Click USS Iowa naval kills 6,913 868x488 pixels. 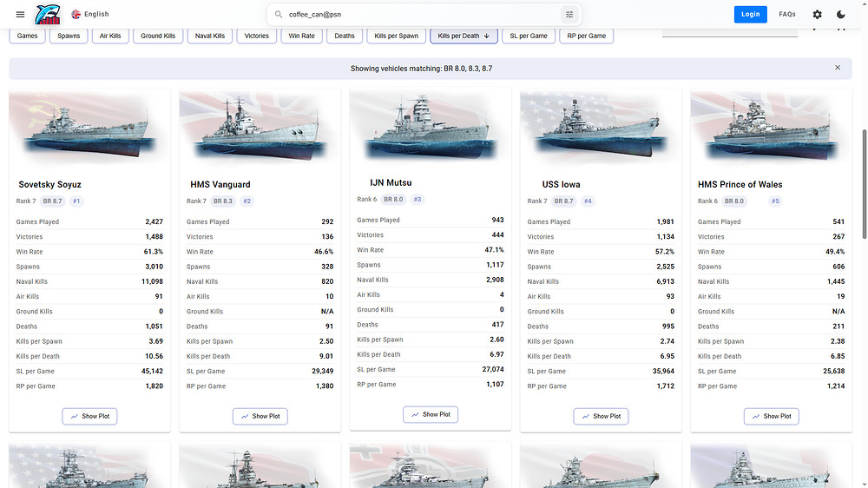pyautogui.click(x=665, y=282)
